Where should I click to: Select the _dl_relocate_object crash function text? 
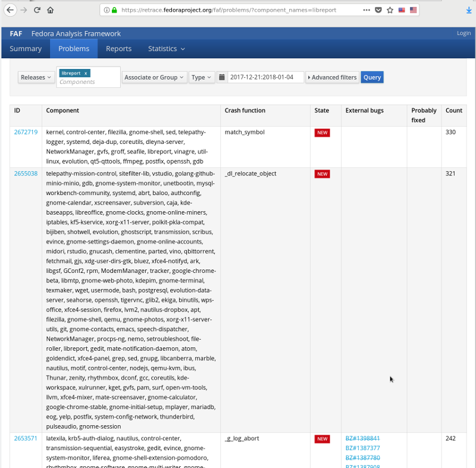pyautogui.click(x=250, y=174)
